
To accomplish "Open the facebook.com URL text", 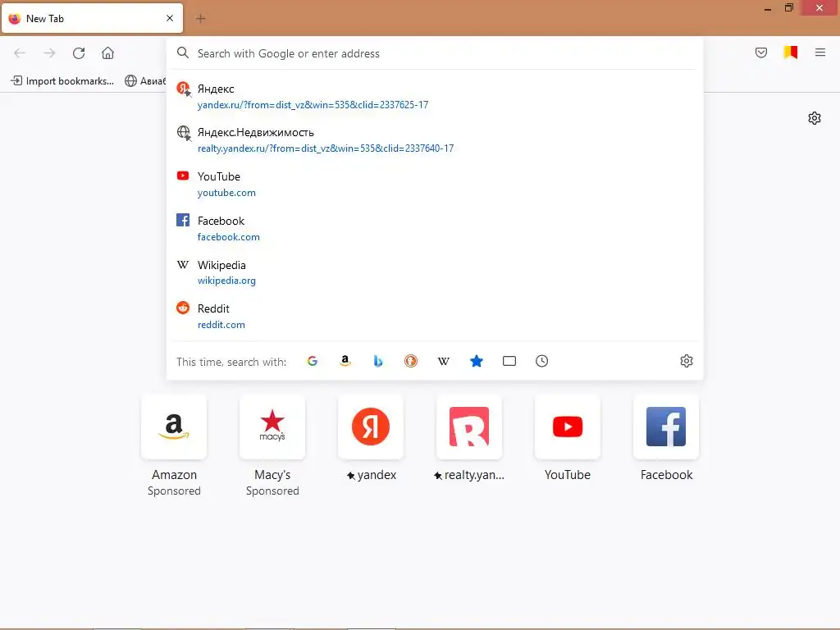I will 229,237.
